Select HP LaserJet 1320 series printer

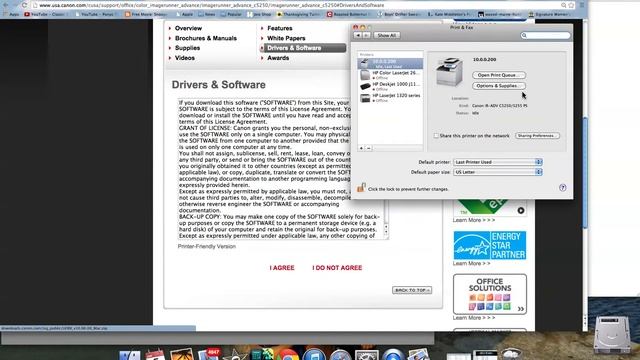(390, 98)
